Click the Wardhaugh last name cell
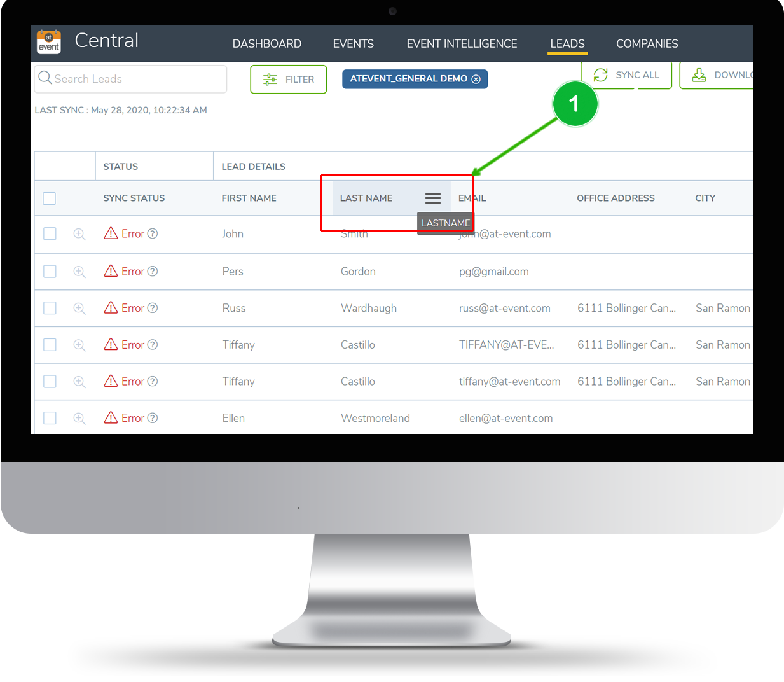This screenshot has width=784, height=682. [368, 309]
